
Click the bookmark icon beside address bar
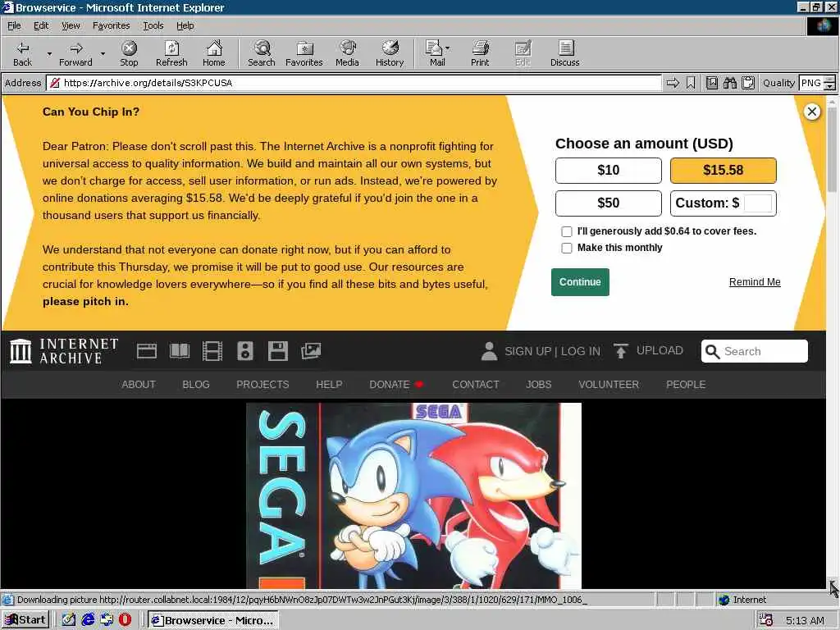click(x=691, y=83)
